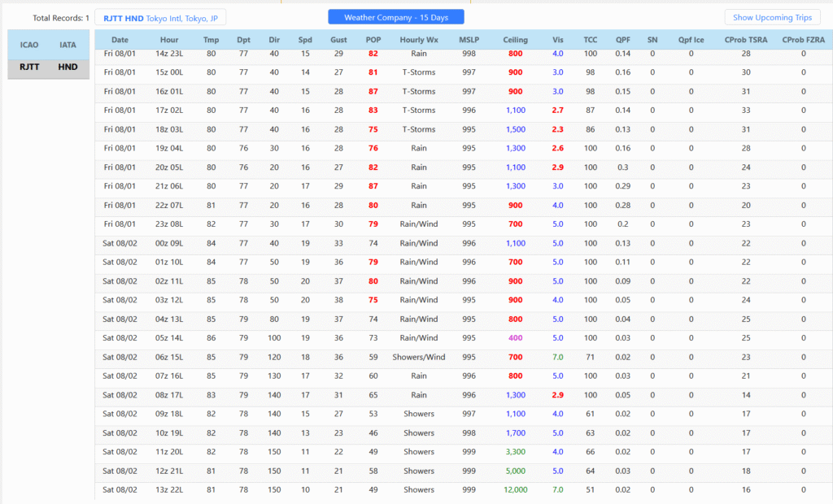
Task: Select the 14z 23L hour cell
Action: pos(169,54)
